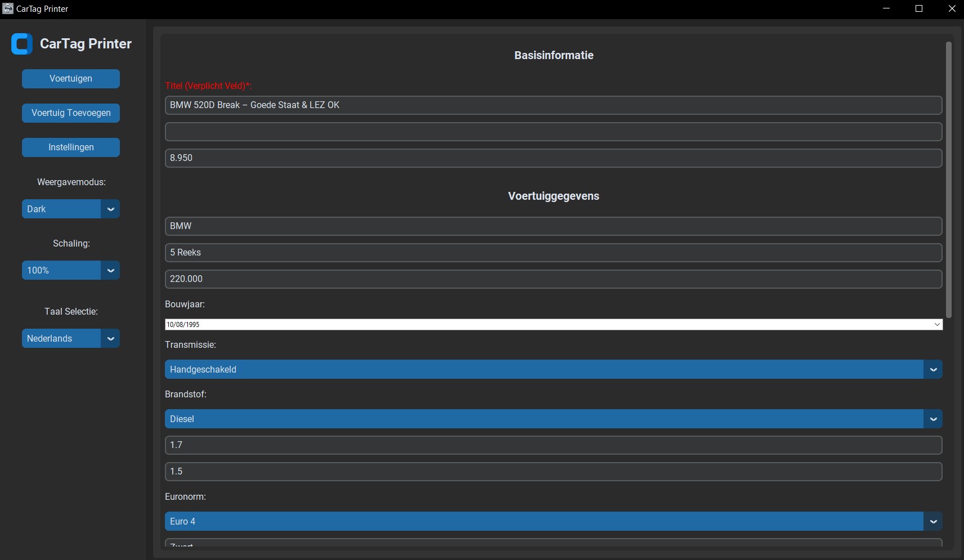The height and width of the screenshot is (560, 964).
Task: Open the Brandstof Diesel dropdown arrow
Action: pyautogui.click(x=933, y=419)
